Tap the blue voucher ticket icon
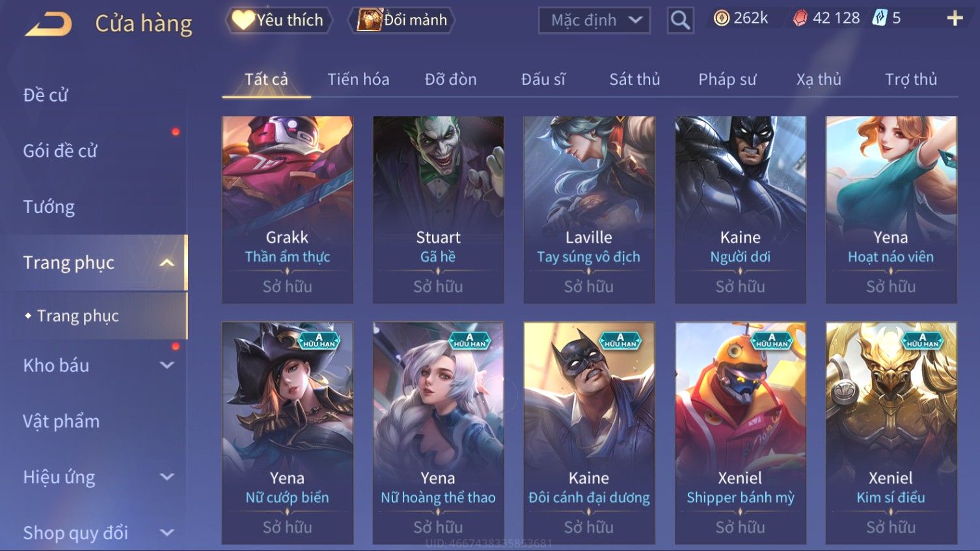The image size is (980, 551). click(880, 18)
